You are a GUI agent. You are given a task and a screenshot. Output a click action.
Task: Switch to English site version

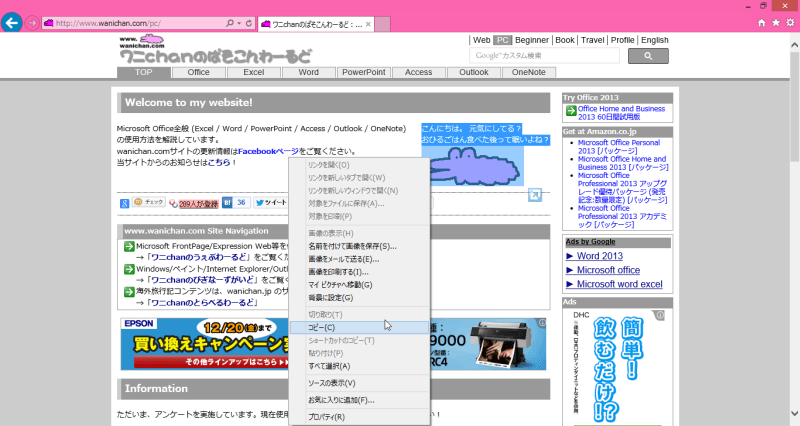click(655, 40)
